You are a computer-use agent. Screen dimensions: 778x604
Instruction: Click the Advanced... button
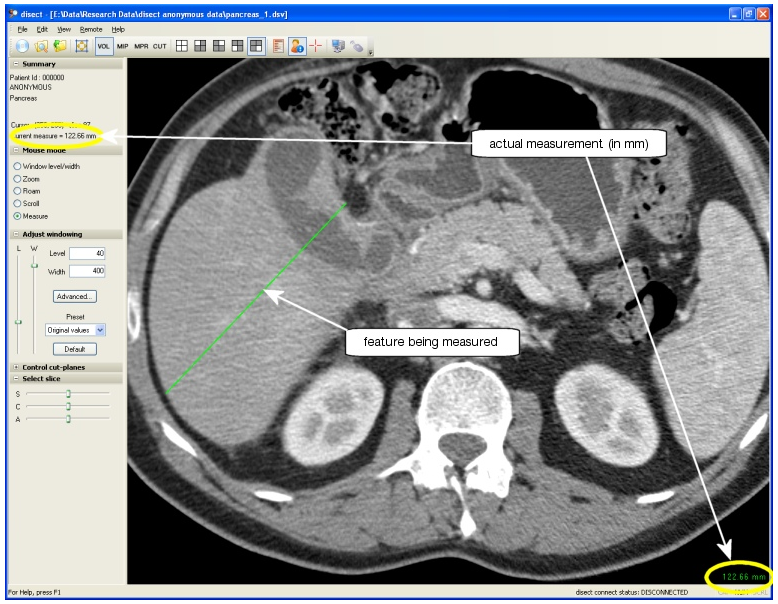pos(75,296)
